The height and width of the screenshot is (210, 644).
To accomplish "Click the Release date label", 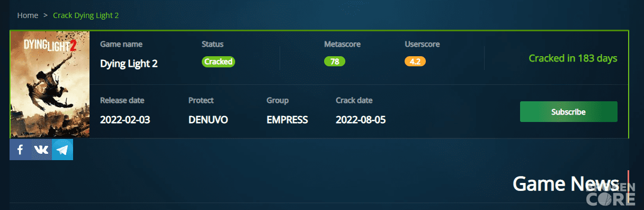I will click(x=122, y=100).
